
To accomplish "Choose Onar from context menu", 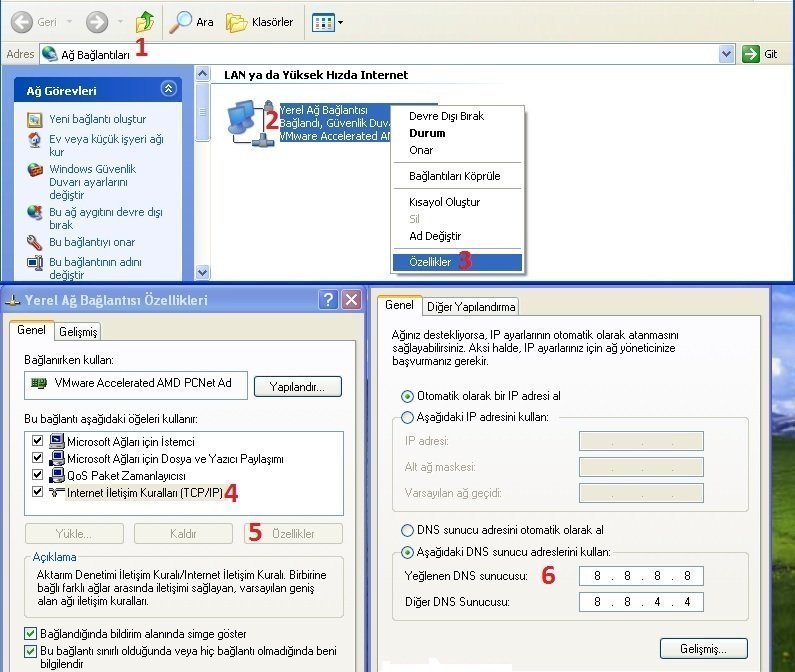I will point(457,151).
